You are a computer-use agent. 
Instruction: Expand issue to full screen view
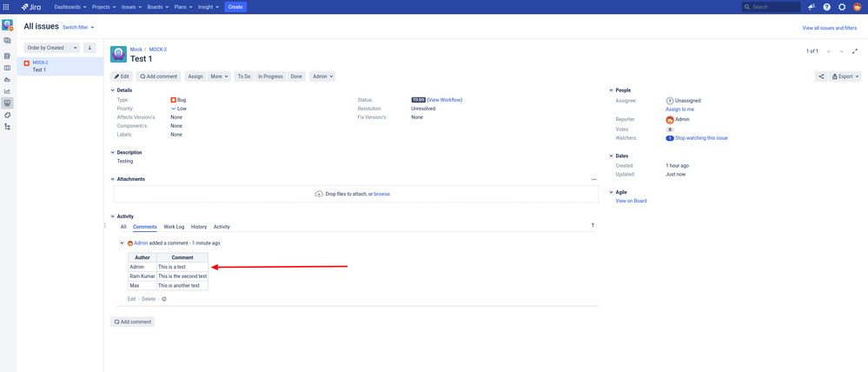click(x=855, y=51)
